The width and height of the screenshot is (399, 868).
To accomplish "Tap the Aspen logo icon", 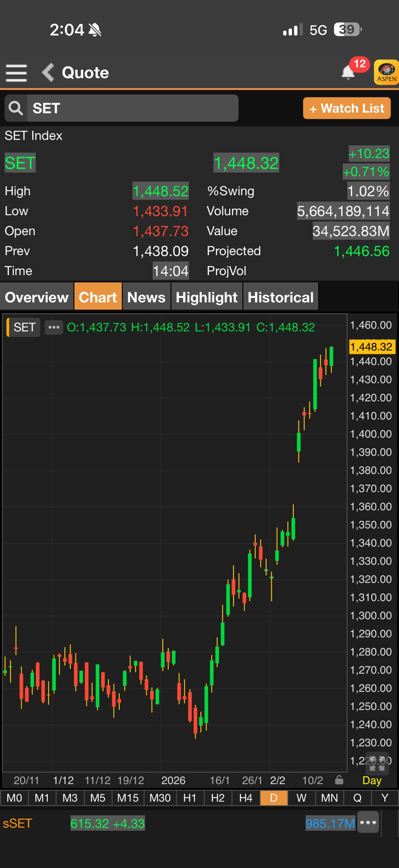I will 386,72.
